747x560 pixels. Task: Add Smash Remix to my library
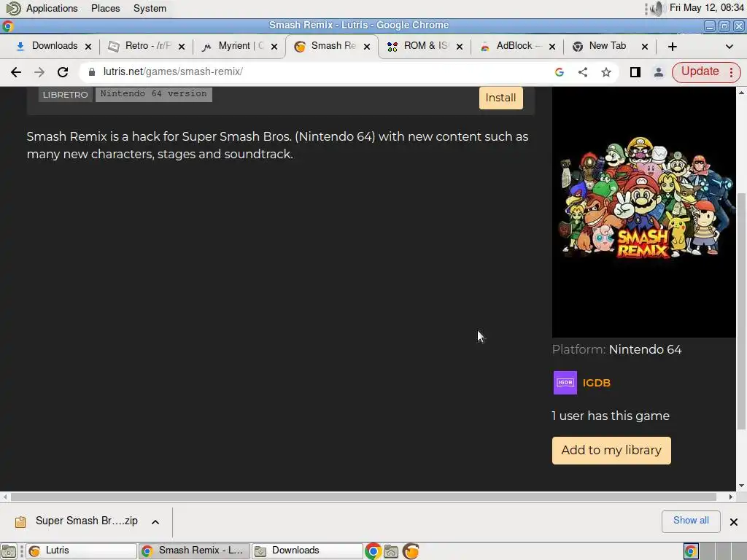pyautogui.click(x=611, y=451)
